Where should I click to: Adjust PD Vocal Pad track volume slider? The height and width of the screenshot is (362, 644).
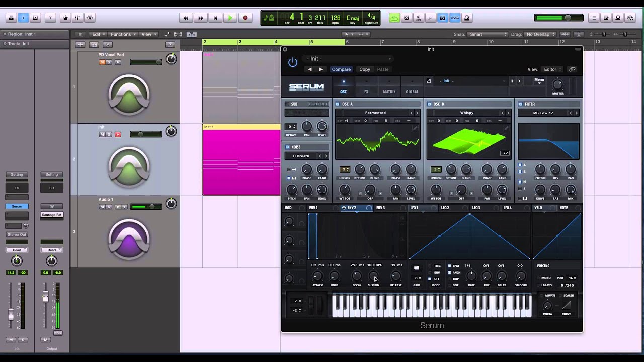point(146,62)
